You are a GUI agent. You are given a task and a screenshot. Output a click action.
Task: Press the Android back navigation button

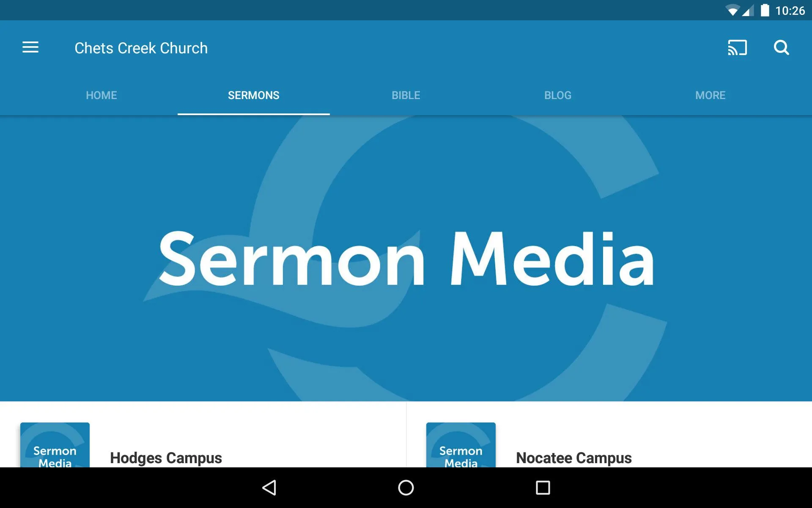pyautogui.click(x=270, y=487)
